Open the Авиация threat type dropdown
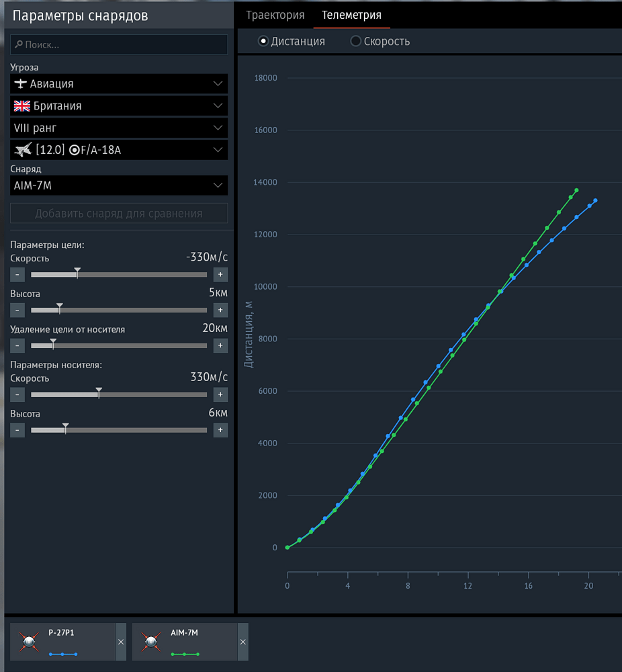Viewport: 622px width, 672px height. 119,83
